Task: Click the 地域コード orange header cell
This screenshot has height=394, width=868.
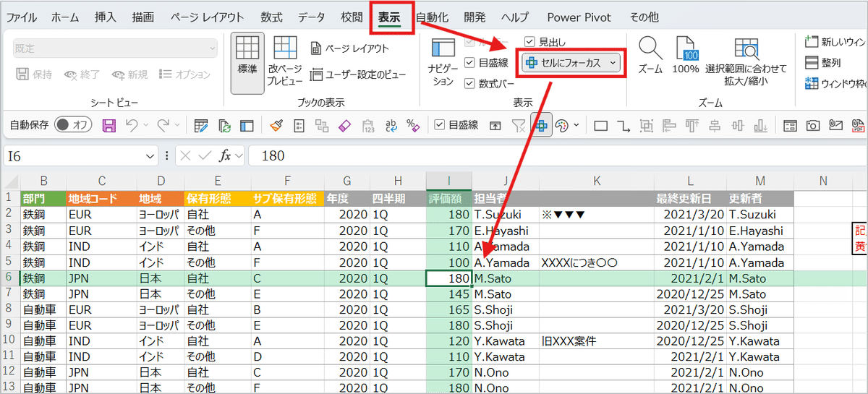Action: pyautogui.click(x=101, y=198)
